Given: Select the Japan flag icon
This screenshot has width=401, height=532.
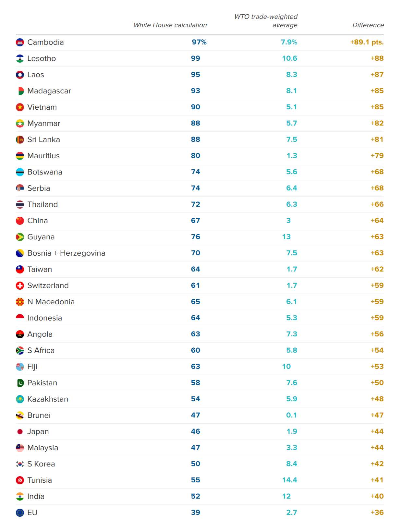Looking at the screenshot, I should (20, 431).
